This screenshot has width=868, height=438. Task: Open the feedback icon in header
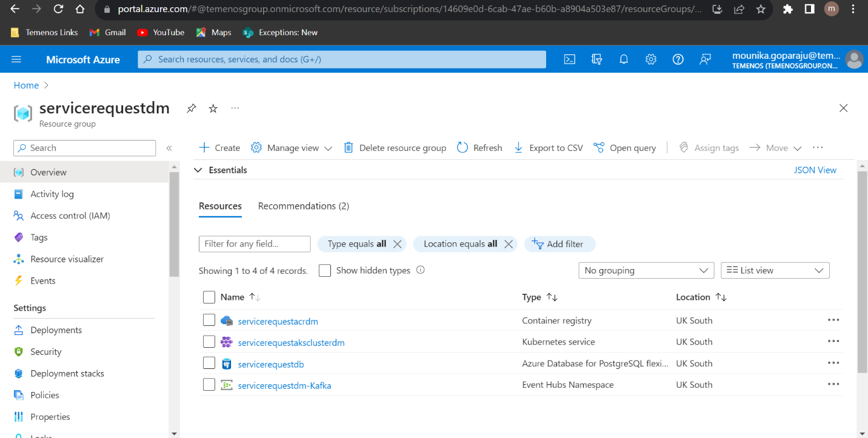[x=705, y=59]
